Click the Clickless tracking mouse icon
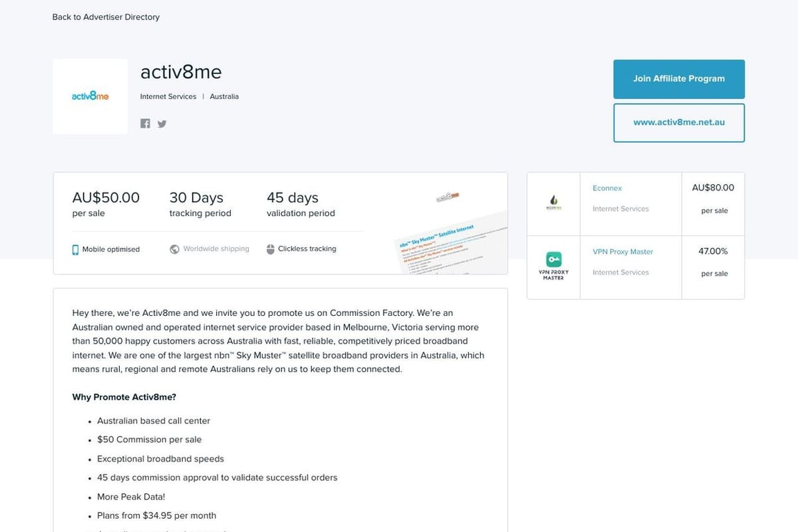The height and width of the screenshot is (532, 798). click(270, 249)
